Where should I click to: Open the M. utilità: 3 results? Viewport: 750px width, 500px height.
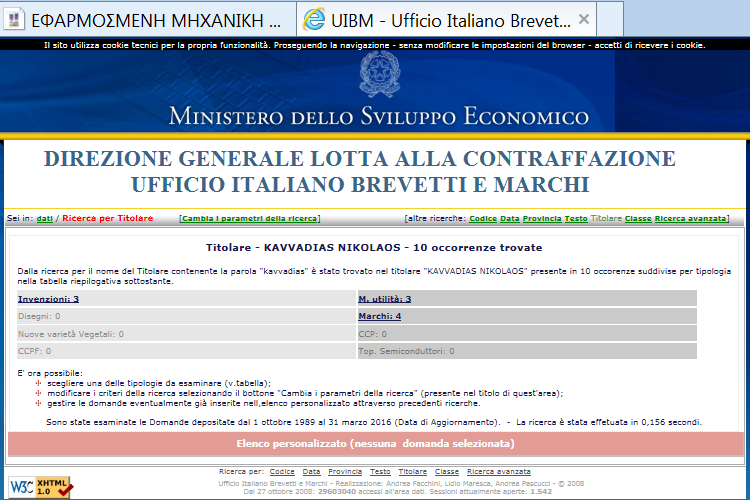coord(385,299)
